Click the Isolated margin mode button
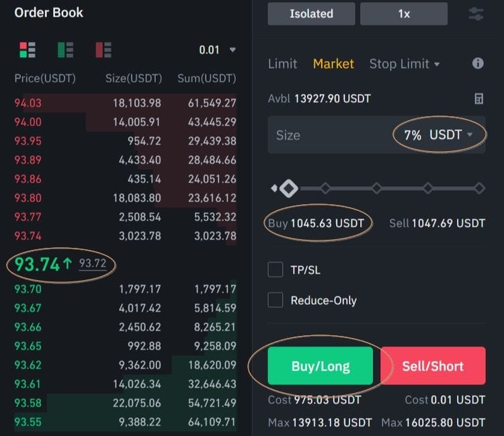This screenshot has width=504, height=436. pos(311,13)
